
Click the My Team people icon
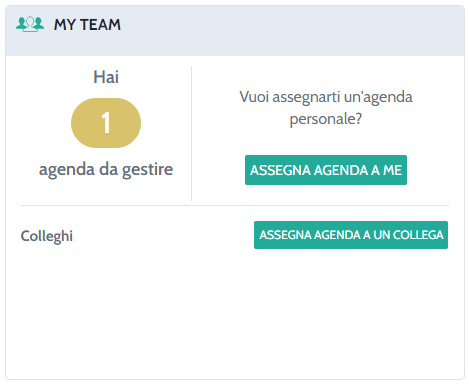(30, 24)
